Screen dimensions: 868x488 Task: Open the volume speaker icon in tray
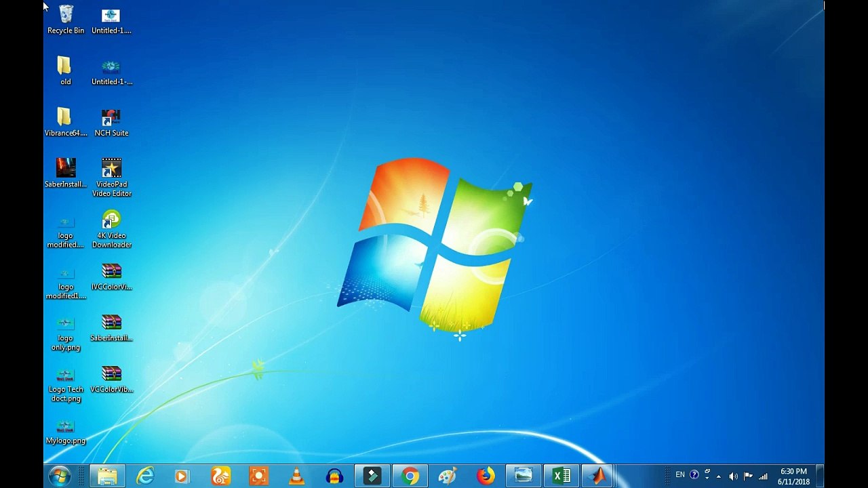(733, 476)
